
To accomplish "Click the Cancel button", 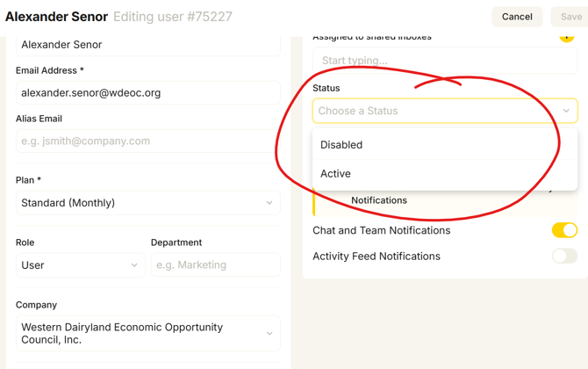I will [x=517, y=17].
